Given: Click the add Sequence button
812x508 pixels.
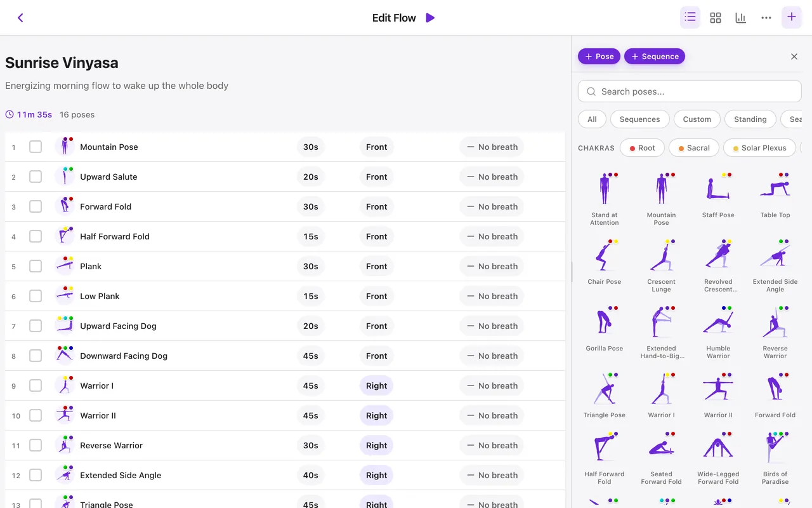Looking at the screenshot, I should click(655, 57).
